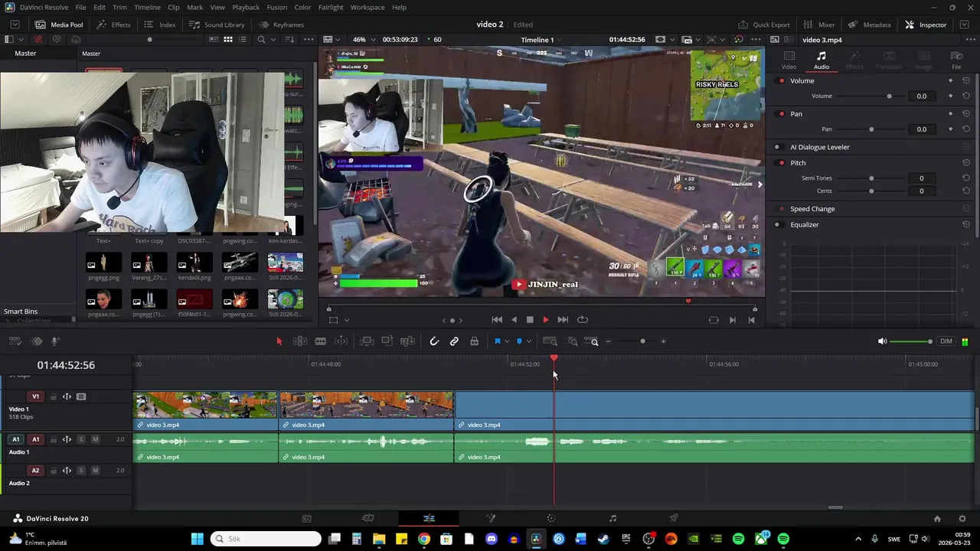Screen dimensions: 980x551
Task: Expand the marker color dropdown arrow
Action: [x=528, y=341]
